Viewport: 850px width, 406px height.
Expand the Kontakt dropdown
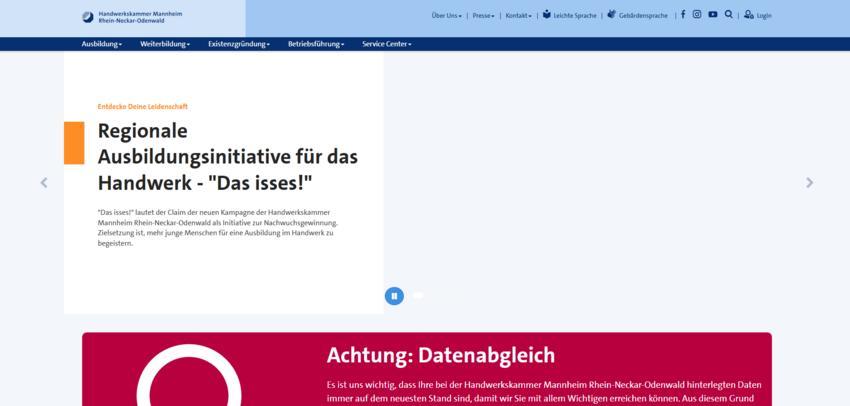[x=518, y=16]
